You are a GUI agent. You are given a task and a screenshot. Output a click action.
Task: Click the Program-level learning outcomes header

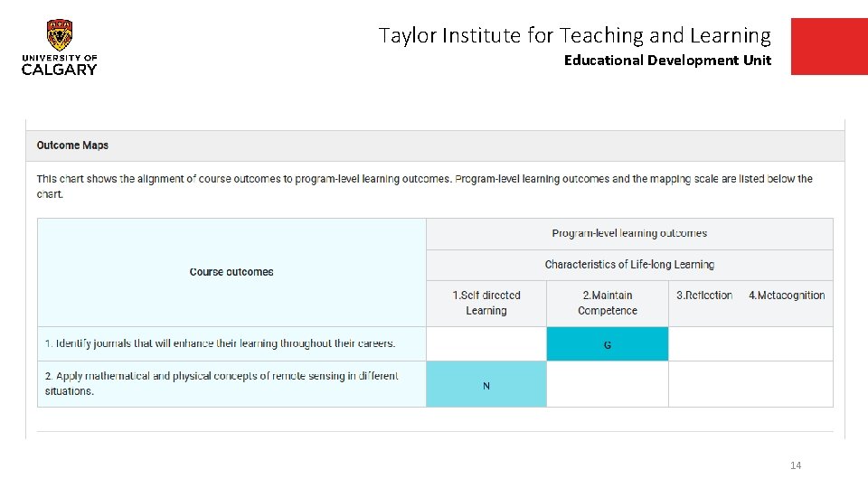click(629, 233)
